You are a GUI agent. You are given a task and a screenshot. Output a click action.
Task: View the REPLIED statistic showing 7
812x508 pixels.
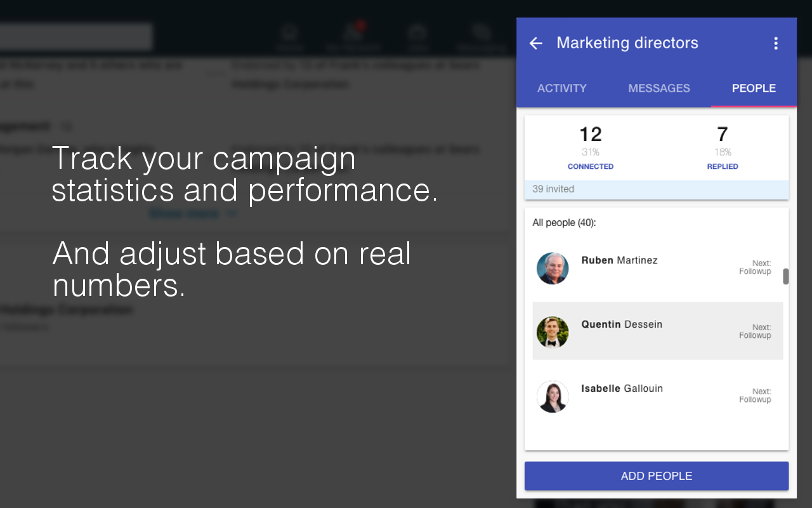click(x=723, y=146)
